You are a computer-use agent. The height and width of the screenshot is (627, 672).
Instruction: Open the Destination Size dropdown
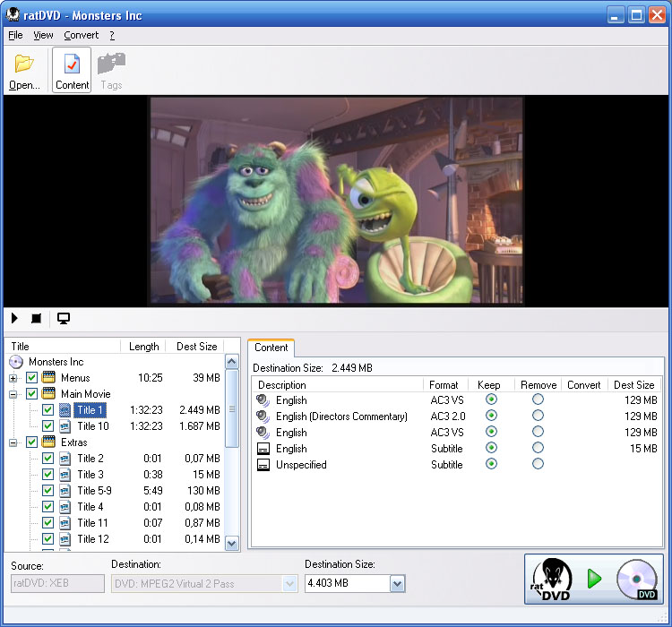(x=397, y=584)
